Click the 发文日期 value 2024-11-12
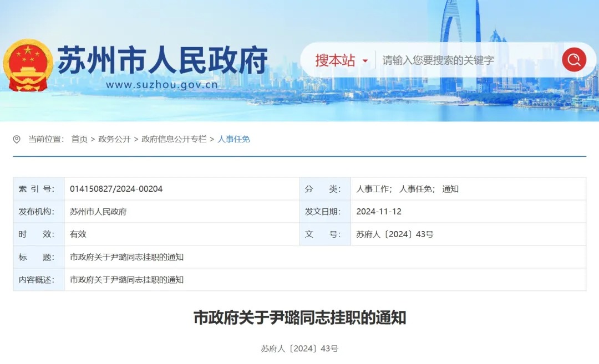 pos(379,211)
